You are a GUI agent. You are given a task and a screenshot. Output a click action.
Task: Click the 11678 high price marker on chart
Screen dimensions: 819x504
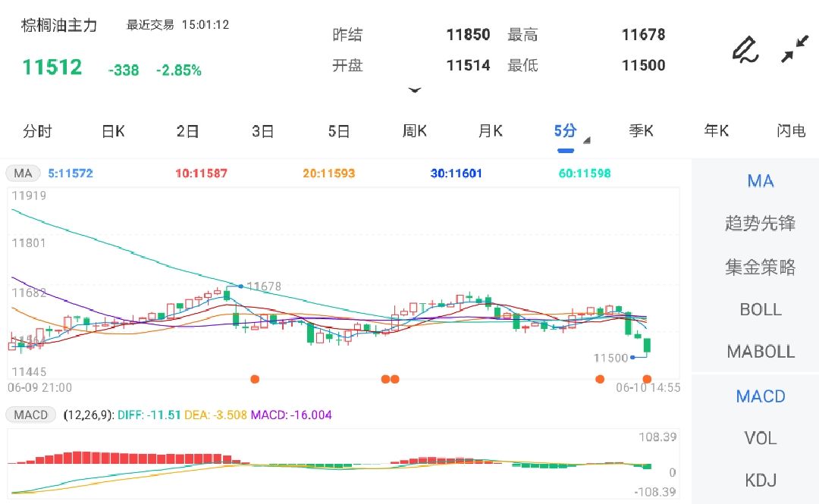pyautogui.click(x=264, y=286)
